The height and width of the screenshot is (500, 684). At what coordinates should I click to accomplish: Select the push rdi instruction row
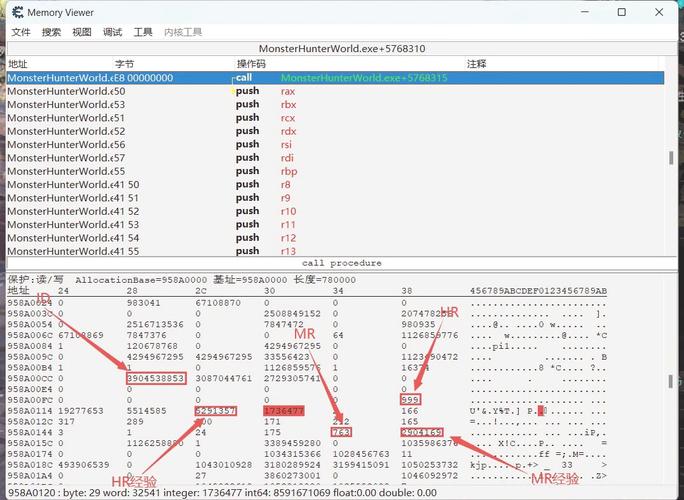(x=335, y=158)
